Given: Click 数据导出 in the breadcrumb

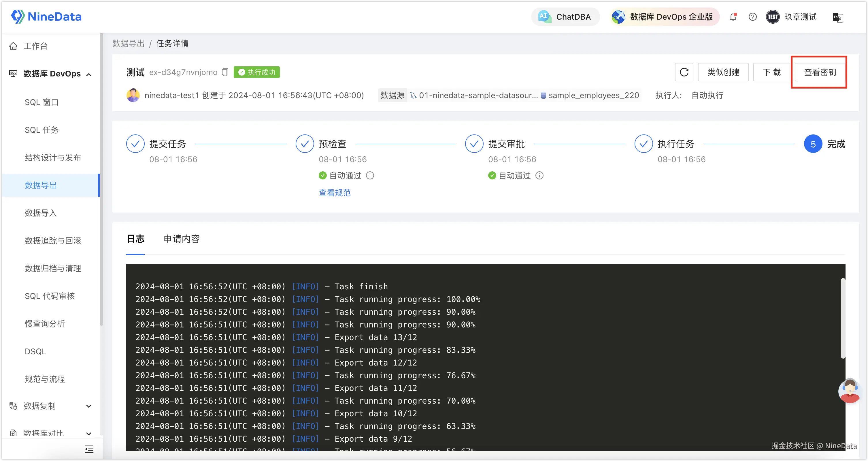Looking at the screenshot, I should coord(128,43).
